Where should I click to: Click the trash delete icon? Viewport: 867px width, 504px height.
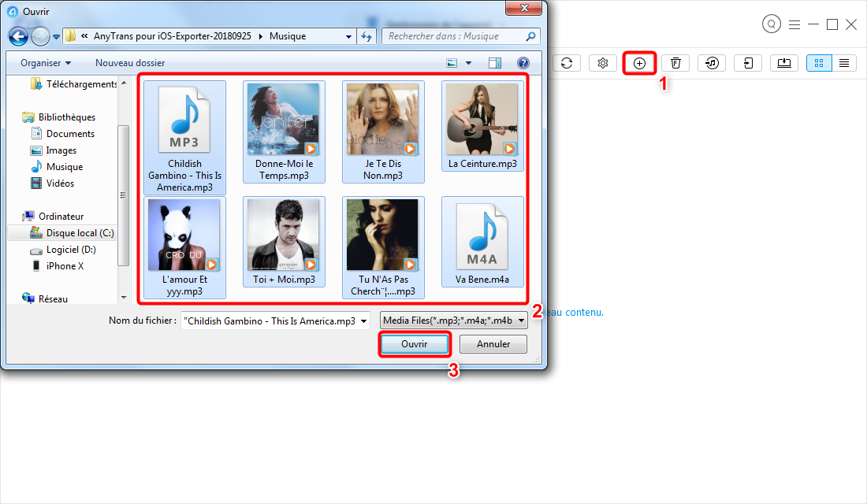pyautogui.click(x=675, y=63)
